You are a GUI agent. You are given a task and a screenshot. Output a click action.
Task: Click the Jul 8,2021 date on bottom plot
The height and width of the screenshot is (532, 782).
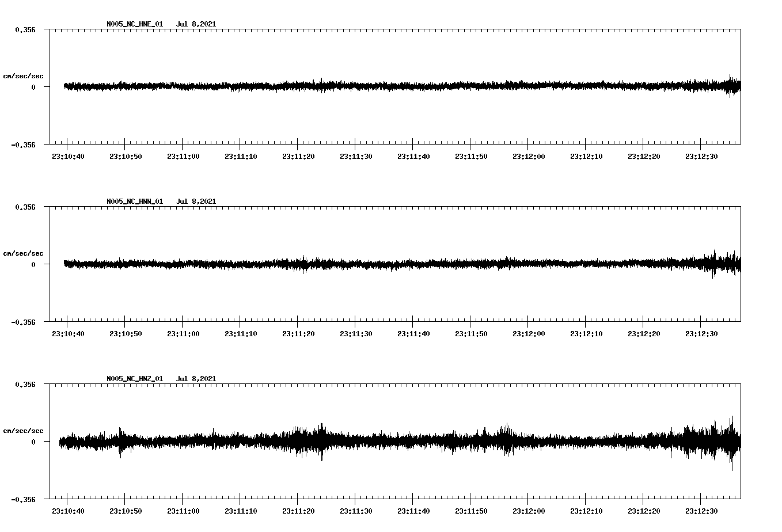(197, 379)
